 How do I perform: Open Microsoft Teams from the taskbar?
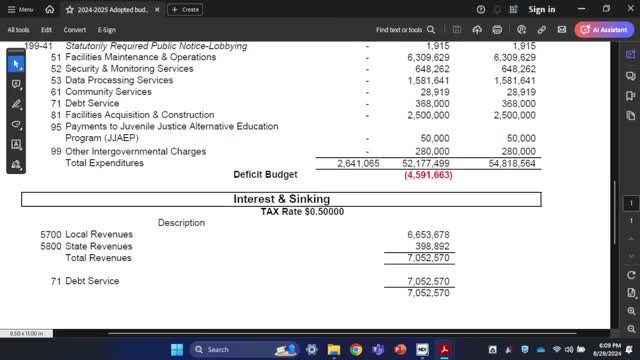(x=378, y=350)
